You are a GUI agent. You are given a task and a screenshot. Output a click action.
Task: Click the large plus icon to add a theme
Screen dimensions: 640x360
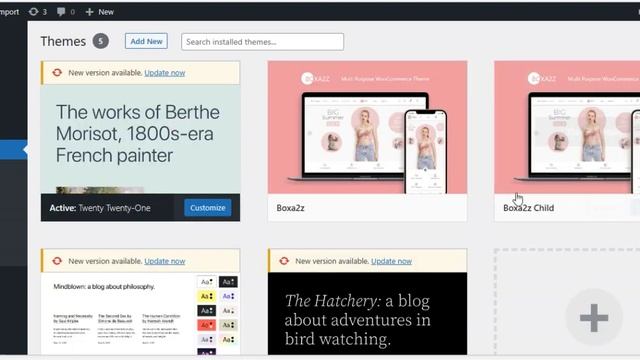pos(594,318)
